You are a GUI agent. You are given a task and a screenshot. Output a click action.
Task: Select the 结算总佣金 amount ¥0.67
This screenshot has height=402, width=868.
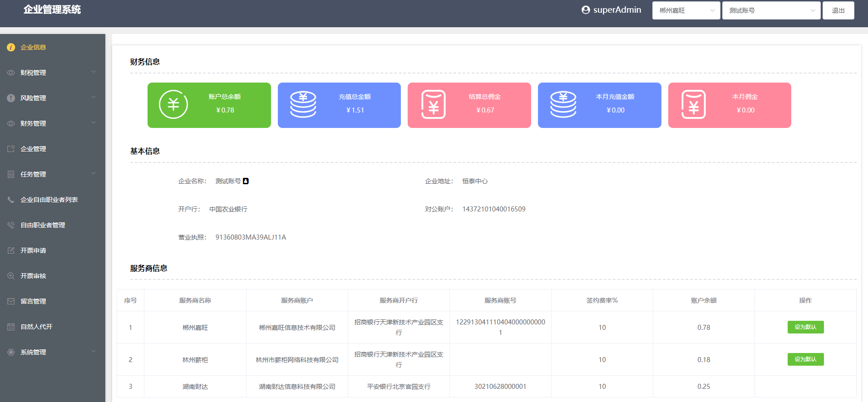(x=485, y=110)
